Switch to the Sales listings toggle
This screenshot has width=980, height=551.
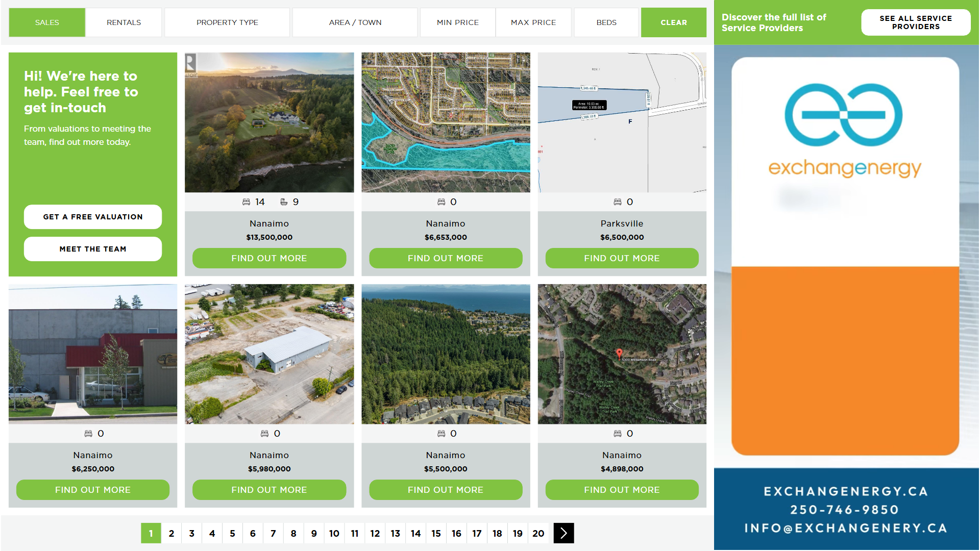(x=47, y=22)
